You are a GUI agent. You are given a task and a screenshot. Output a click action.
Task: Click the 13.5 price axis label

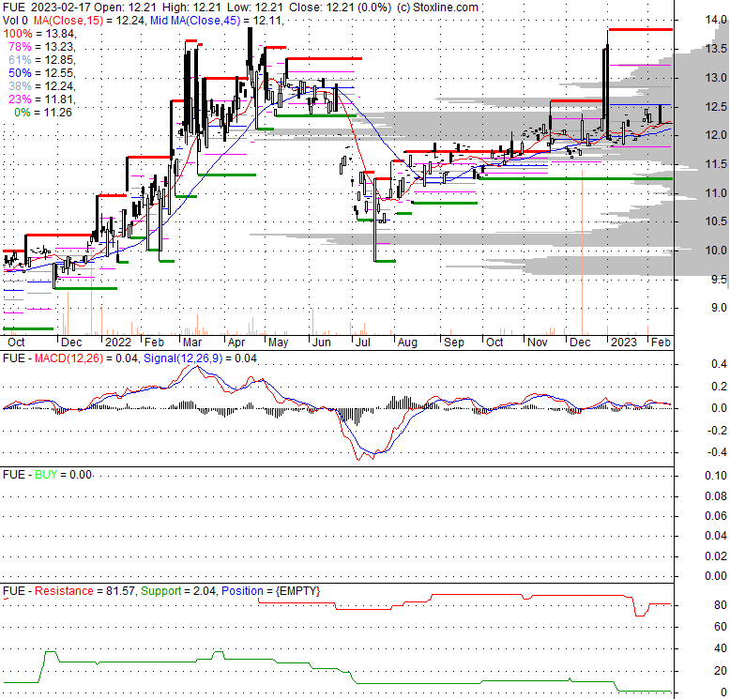pos(716,49)
